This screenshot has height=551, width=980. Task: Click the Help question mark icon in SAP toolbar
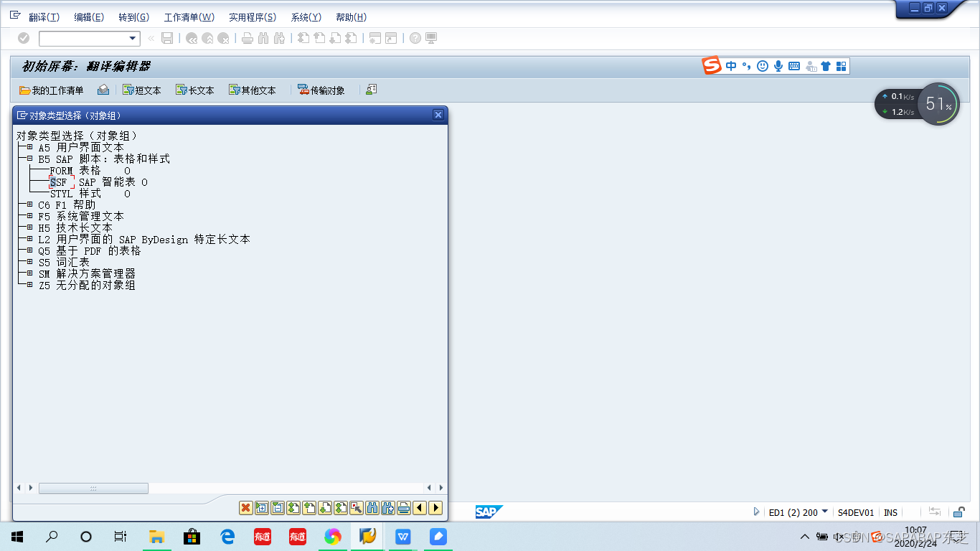415,38
